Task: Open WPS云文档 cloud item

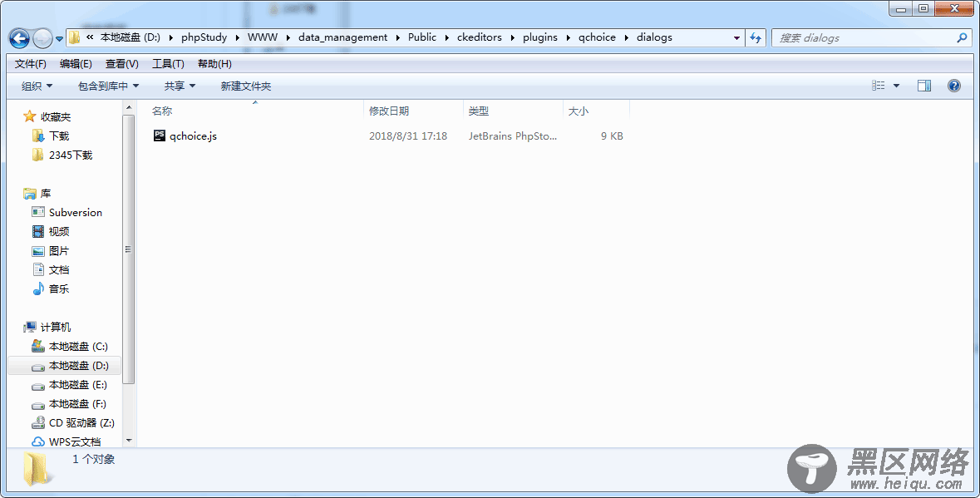Action: pyautogui.click(x=74, y=441)
